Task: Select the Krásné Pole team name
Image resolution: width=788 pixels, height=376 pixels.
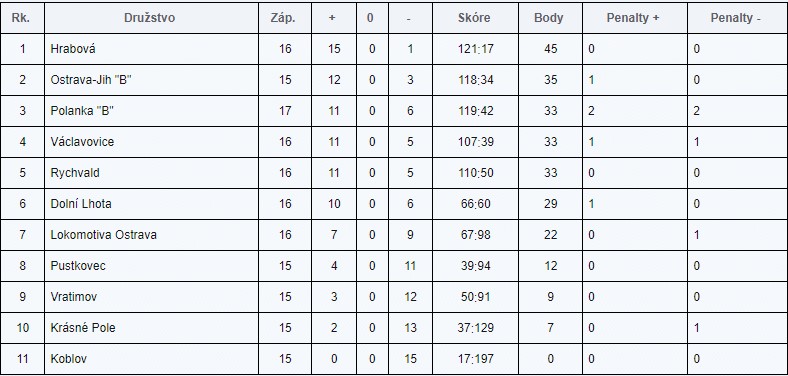Action: [x=83, y=328]
